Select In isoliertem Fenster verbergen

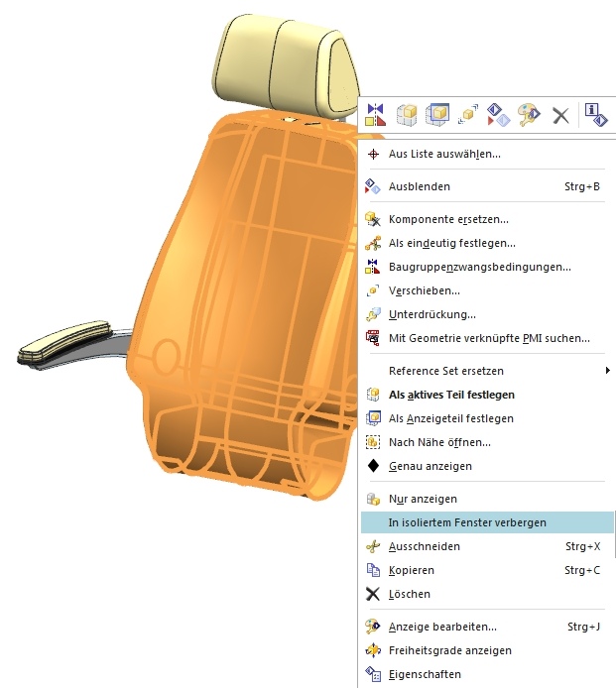pyautogui.click(x=487, y=522)
